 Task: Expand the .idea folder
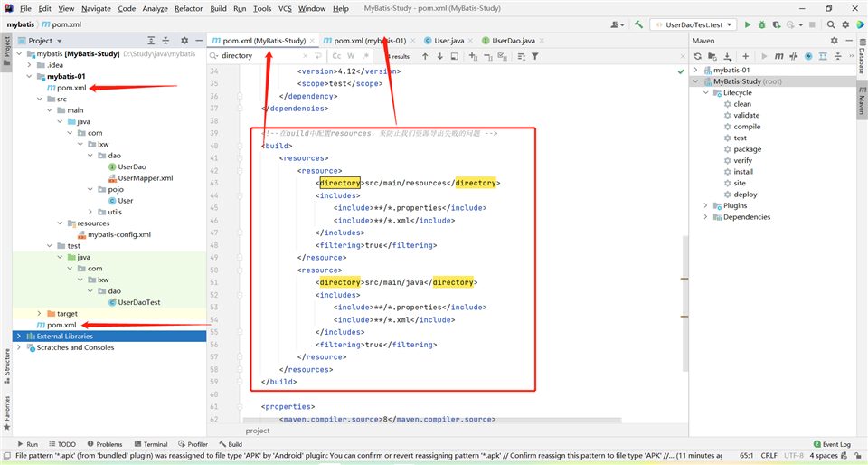pyautogui.click(x=29, y=65)
